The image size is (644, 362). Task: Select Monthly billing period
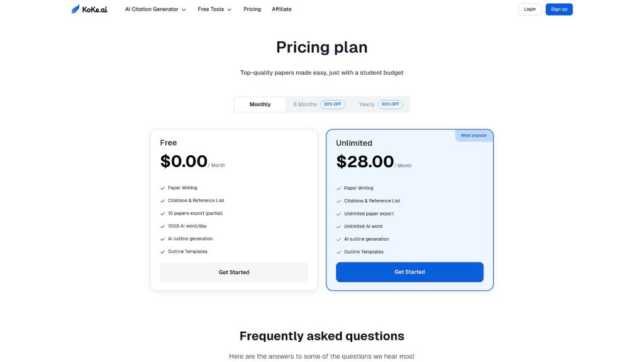pos(260,104)
